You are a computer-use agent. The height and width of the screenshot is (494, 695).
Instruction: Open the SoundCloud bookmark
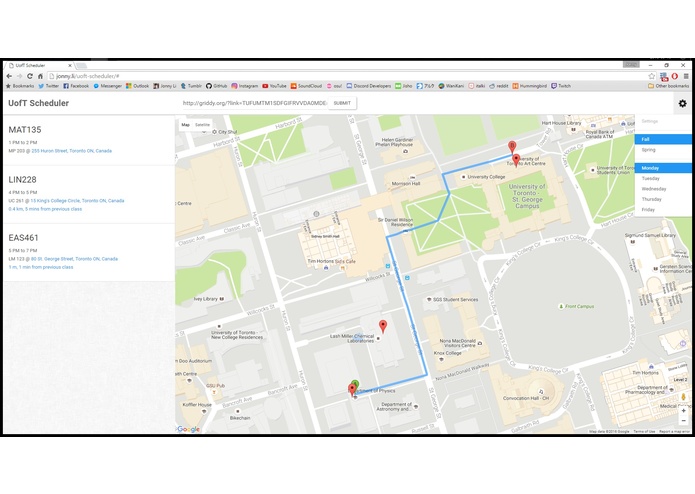tap(306, 86)
